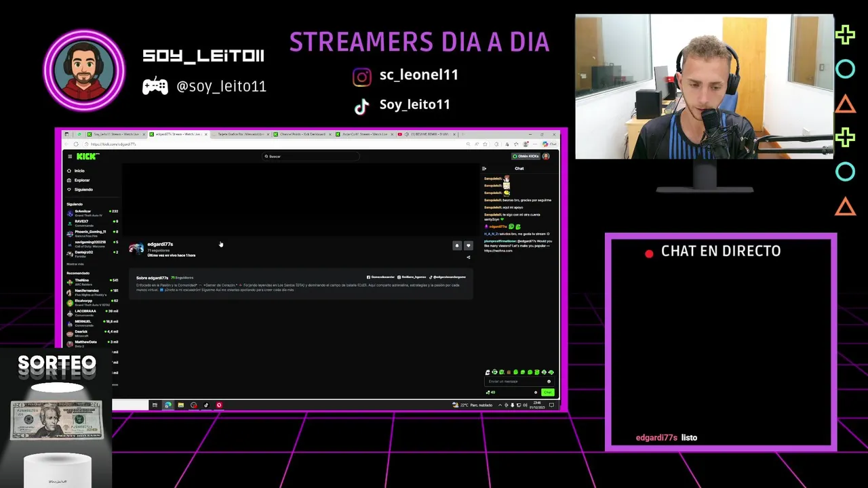Switch to Channel Points Kick Dashboard tab
Viewport: 868px width, 488px height.
click(x=302, y=134)
